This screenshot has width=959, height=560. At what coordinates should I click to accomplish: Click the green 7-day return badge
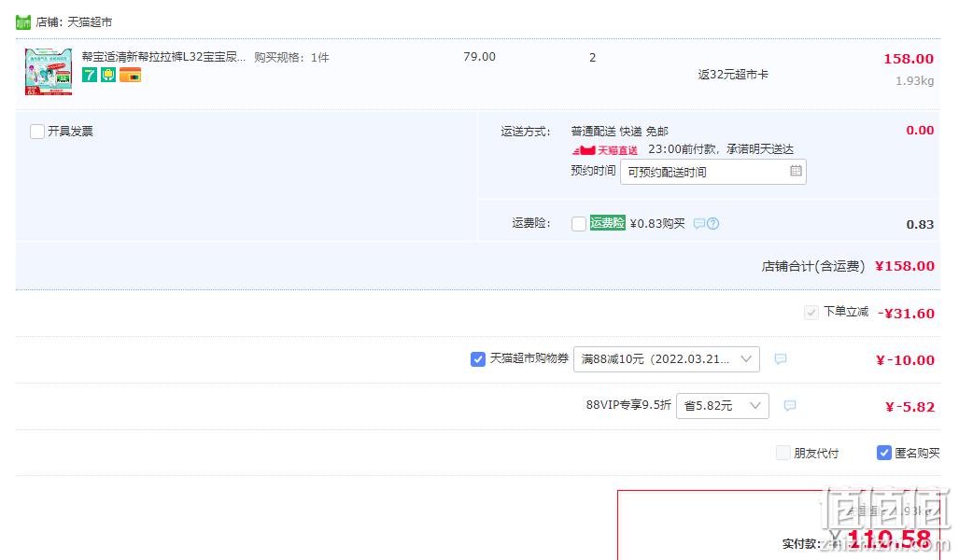[x=90, y=75]
